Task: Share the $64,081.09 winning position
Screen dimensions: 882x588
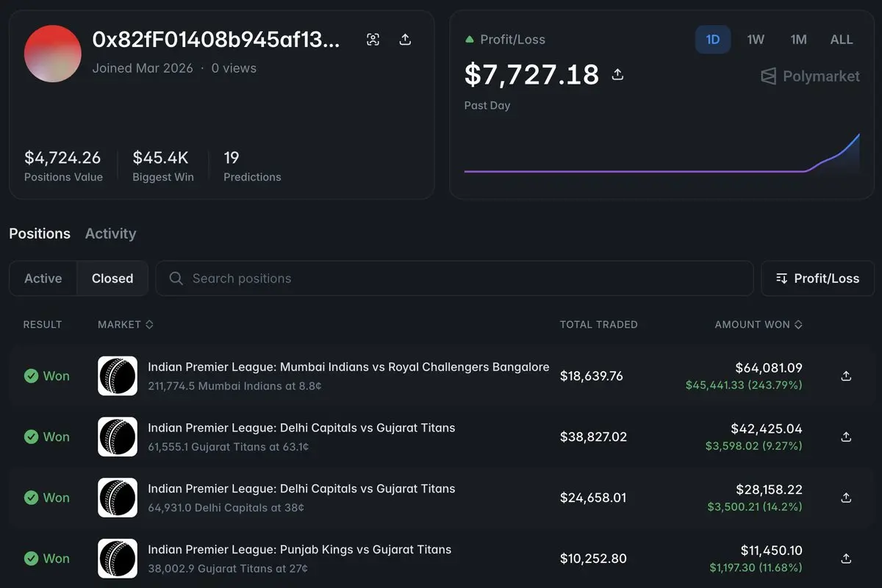Action: pyautogui.click(x=846, y=376)
